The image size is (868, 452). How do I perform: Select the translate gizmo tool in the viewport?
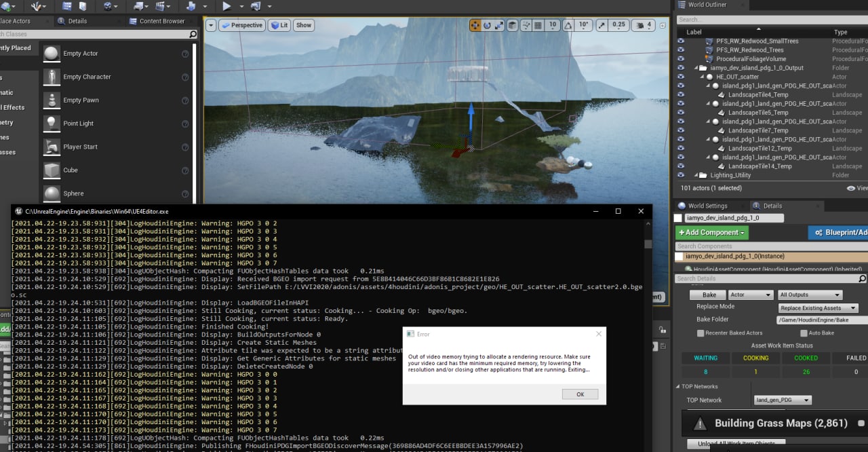click(x=475, y=25)
